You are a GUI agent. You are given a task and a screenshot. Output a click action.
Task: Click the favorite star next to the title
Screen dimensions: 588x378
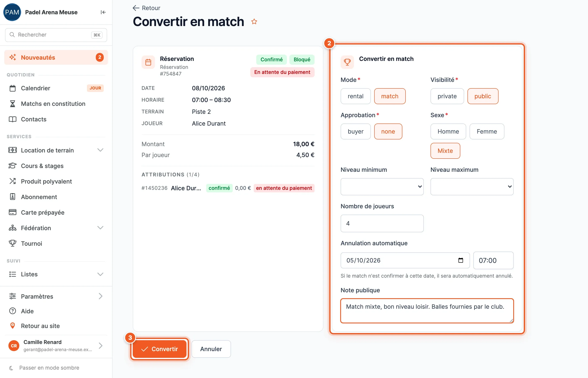point(254,22)
